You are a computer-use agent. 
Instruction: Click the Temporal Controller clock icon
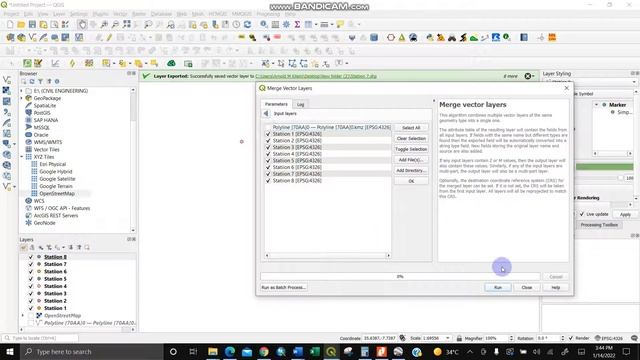(x=236, y=24)
